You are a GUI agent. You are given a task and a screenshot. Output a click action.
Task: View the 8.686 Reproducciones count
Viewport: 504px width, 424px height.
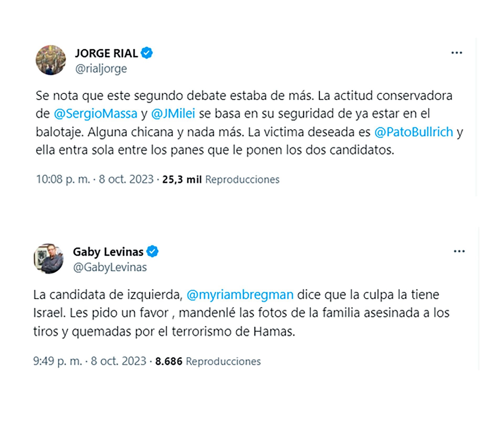pyautogui.click(x=208, y=361)
